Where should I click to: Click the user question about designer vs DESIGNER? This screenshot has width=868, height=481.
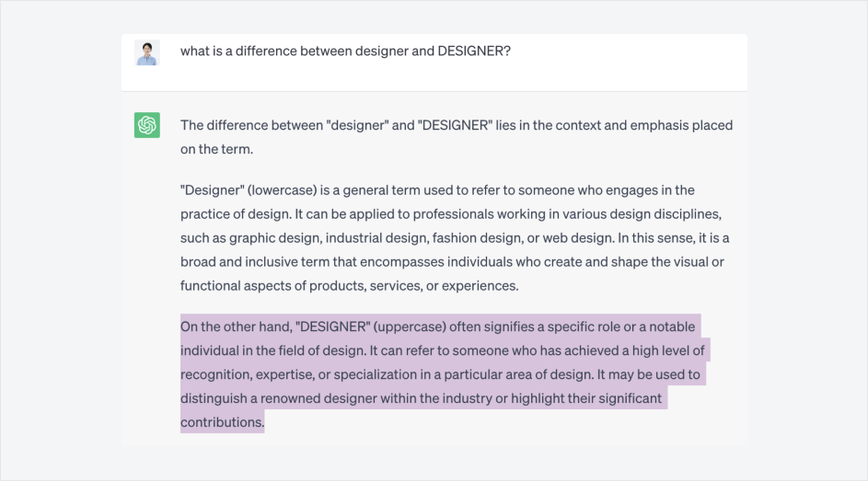click(x=345, y=52)
